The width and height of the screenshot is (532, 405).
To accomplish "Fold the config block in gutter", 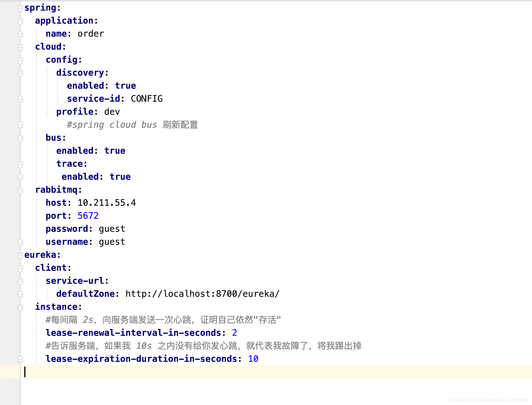I will (x=20, y=60).
